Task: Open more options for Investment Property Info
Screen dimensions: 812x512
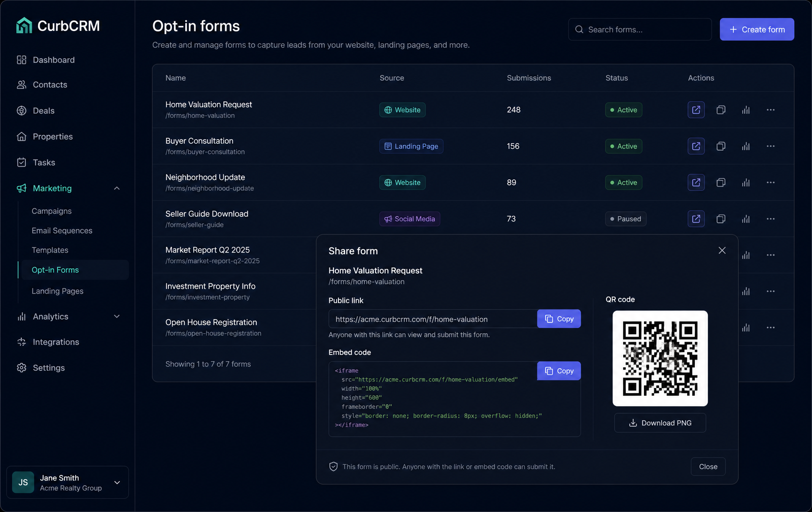Action: (x=770, y=292)
